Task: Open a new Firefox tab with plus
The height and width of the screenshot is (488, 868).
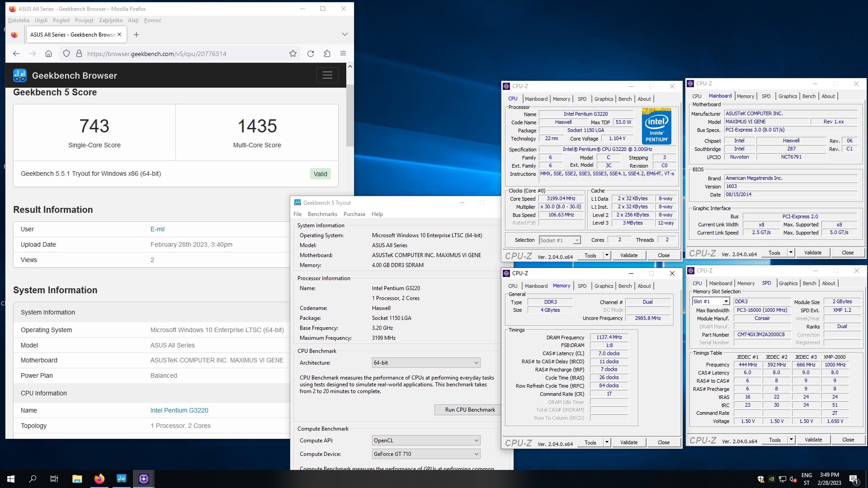Action: (137, 34)
